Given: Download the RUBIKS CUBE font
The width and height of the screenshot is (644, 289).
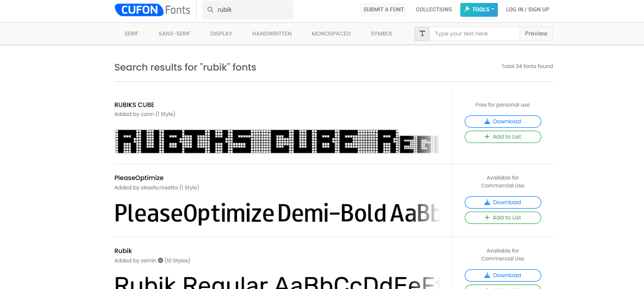Looking at the screenshot, I should coord(503,121).
